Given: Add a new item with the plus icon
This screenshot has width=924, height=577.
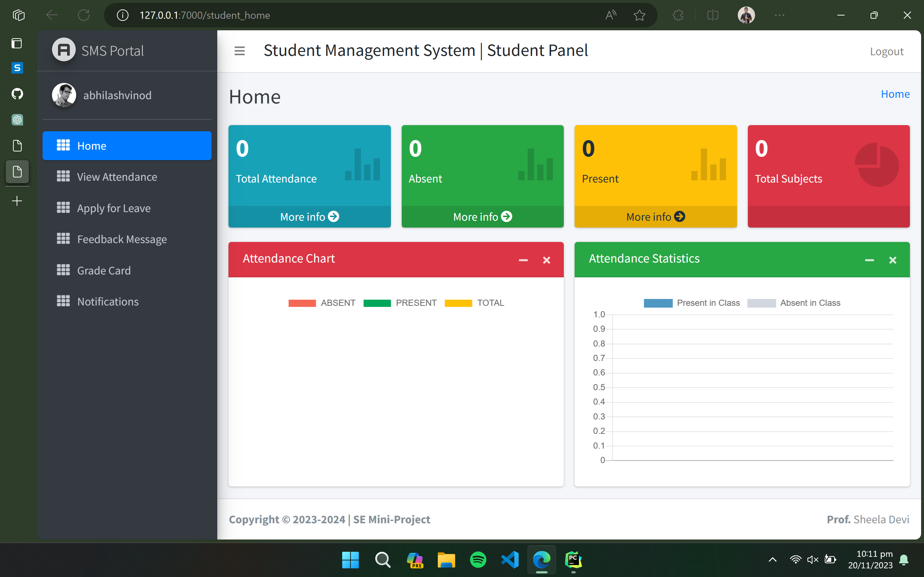Looking at the screenshot, I should (17, 201).
